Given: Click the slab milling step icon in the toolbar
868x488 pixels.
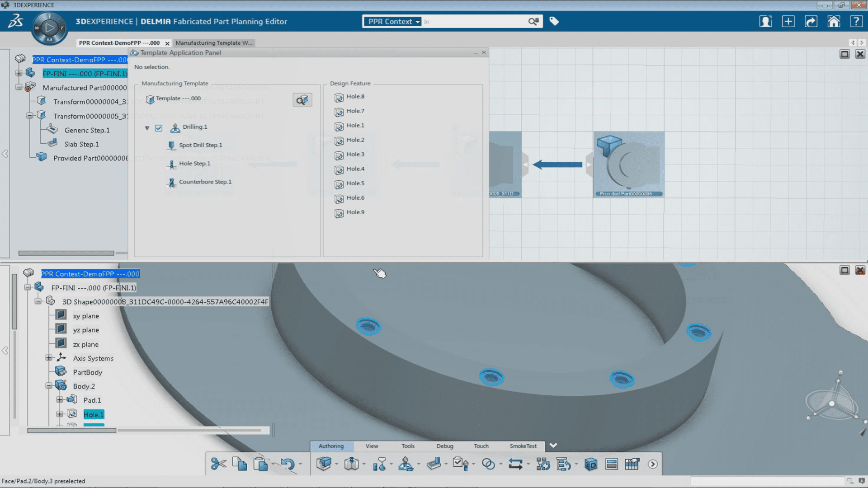Looking at the screenshot, I should (x=434, y=464).
